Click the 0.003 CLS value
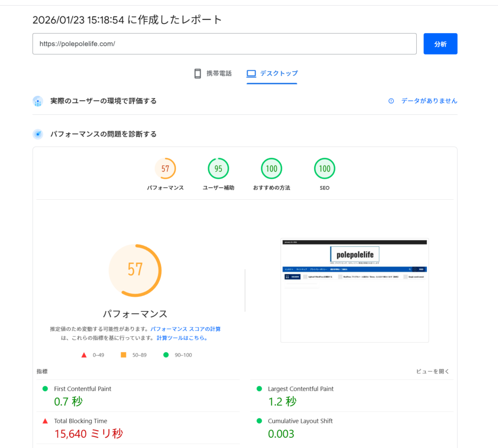 pos(281,434)
